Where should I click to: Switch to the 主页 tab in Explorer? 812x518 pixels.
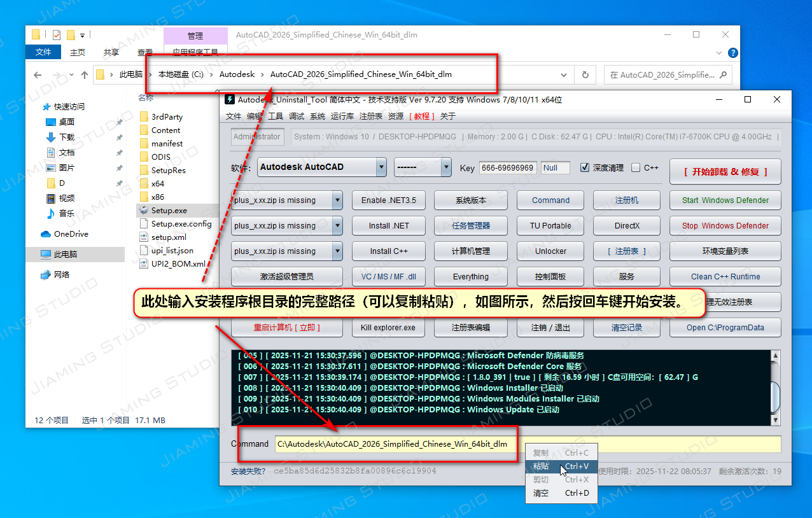tap(78, 52)
